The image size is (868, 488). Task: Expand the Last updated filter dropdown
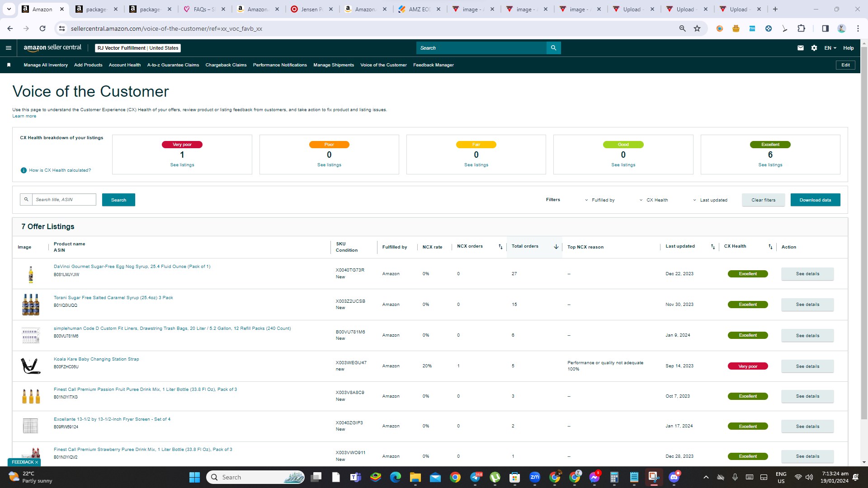tap(710, 200)
